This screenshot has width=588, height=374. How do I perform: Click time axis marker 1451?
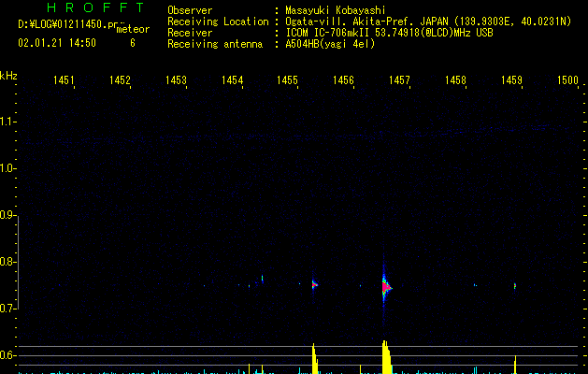tap(64, 80)
